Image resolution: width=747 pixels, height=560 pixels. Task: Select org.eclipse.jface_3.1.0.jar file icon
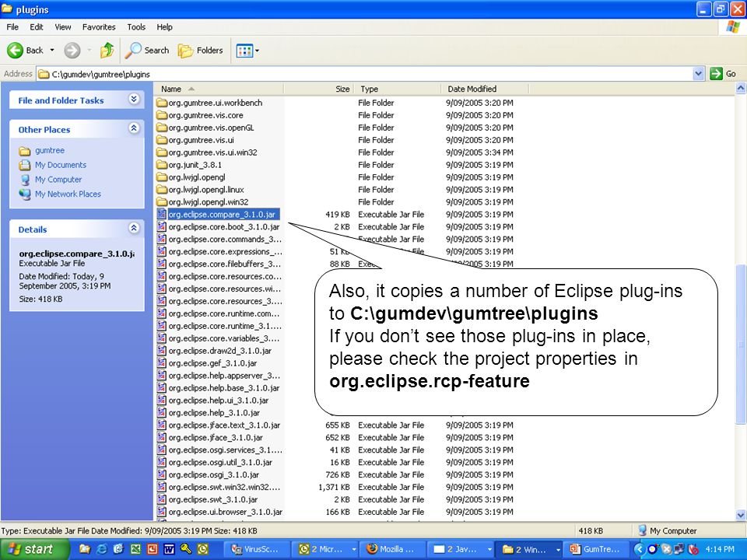[x=162, y=437]
